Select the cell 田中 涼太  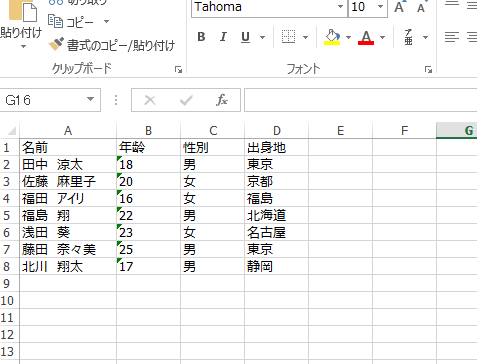[x=68, y=164]
